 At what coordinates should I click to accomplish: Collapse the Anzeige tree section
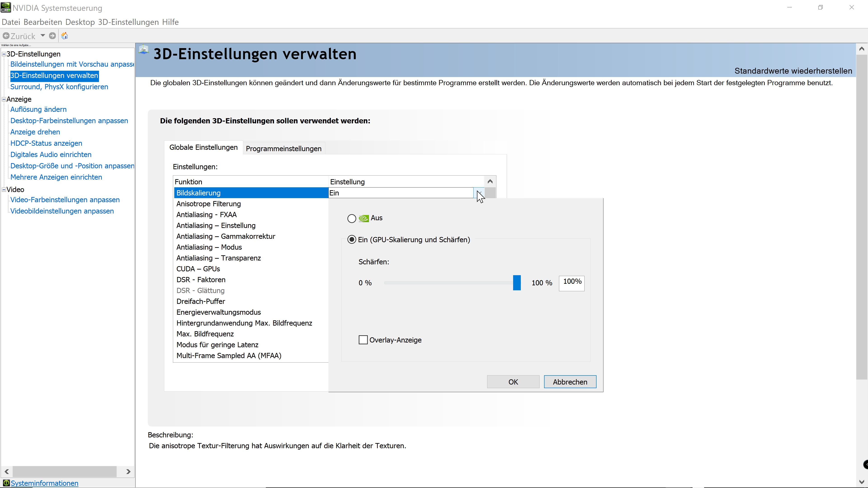(4, 99)
